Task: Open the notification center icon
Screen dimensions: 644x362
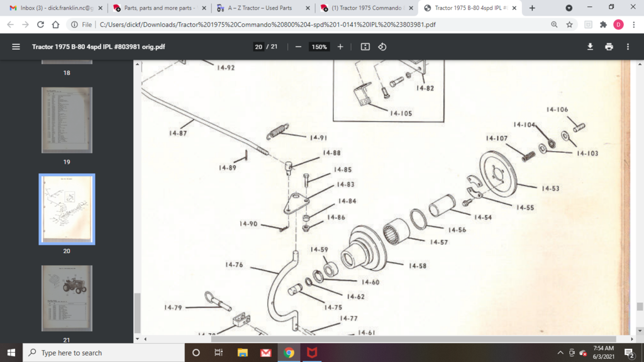Action: pos(629,353)
